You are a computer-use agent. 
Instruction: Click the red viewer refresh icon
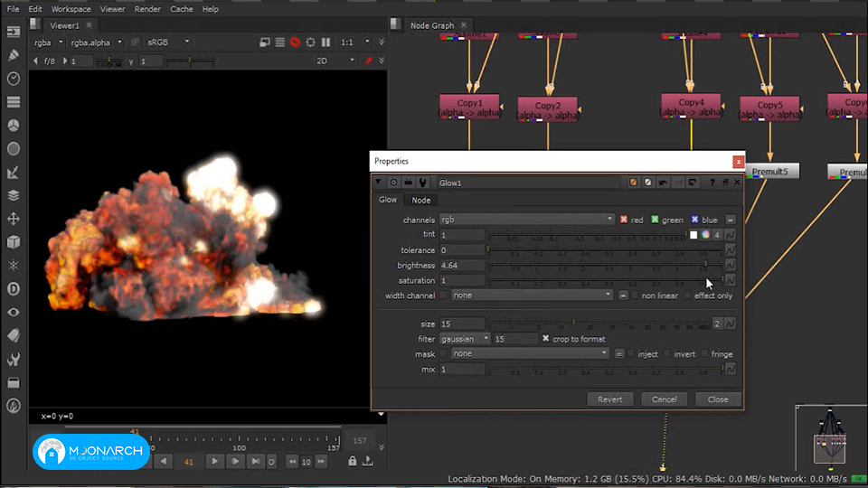coord(295,42)
